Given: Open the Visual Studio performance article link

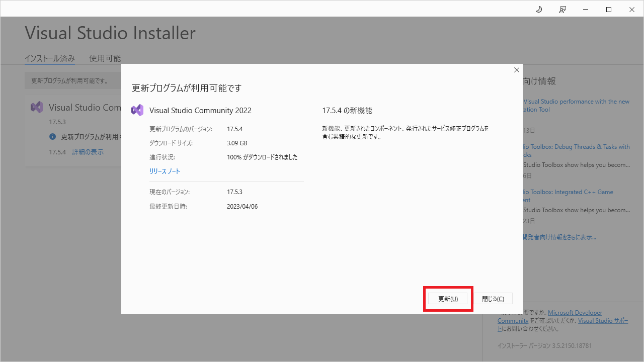Looking at the screenshot, I should pos(576,105).
